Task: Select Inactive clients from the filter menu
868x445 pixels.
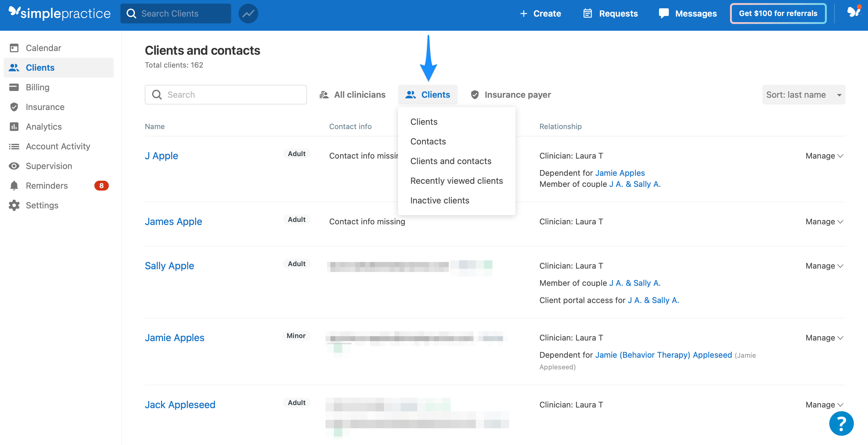Action: tap(440, 200)
